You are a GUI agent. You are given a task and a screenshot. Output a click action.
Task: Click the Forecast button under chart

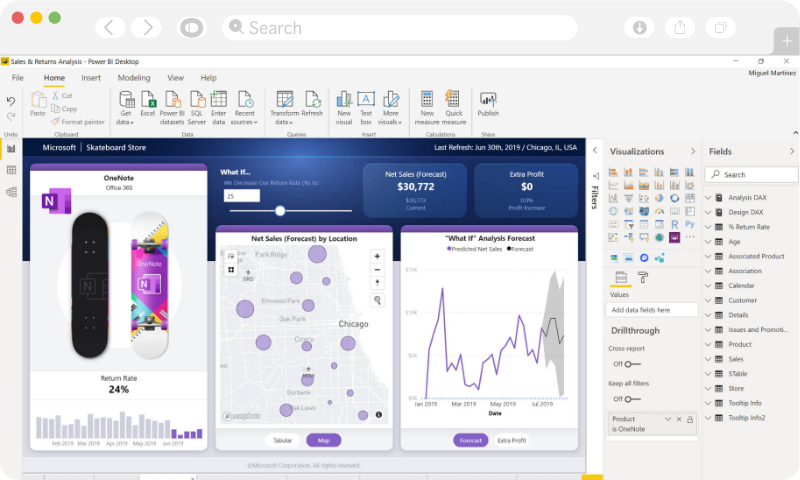(x=470, y=440)
